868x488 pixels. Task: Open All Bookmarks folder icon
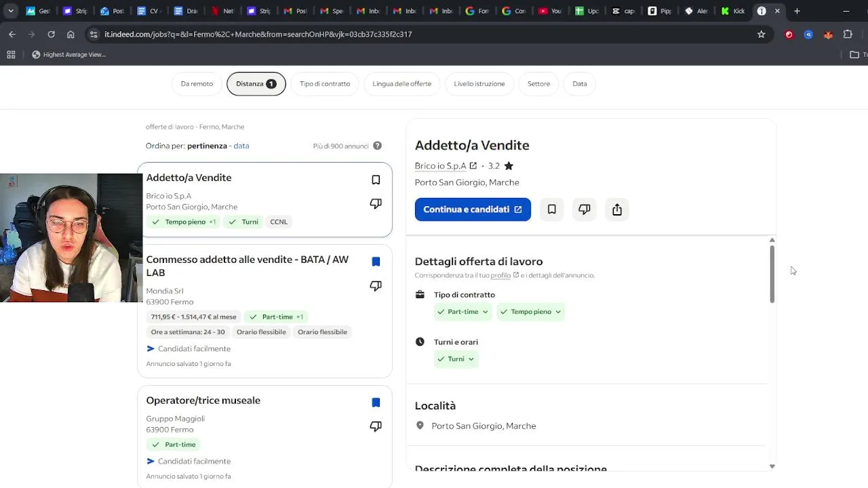pos(854,55)
